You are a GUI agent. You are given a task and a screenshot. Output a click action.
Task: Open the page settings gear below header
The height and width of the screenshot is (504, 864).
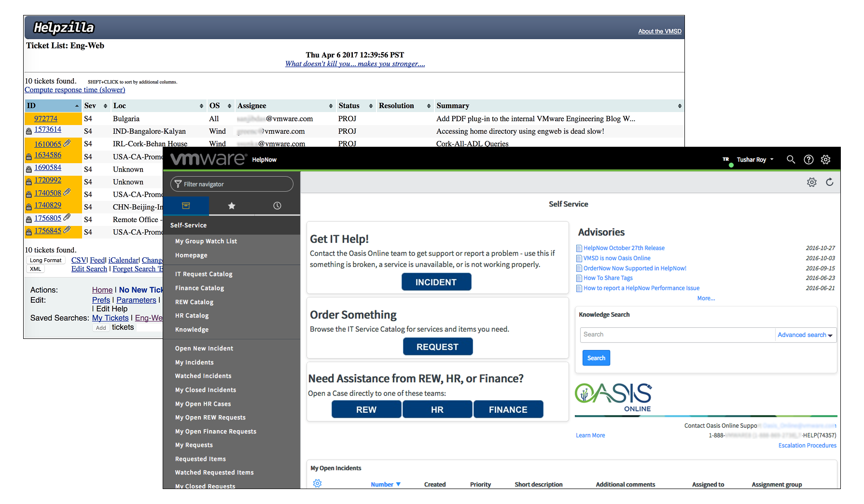tap(812, 182)
